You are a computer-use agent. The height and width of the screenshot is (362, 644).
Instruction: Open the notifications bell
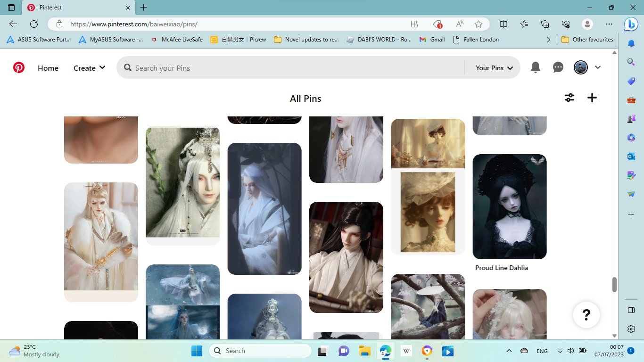[x=535, y=67]
